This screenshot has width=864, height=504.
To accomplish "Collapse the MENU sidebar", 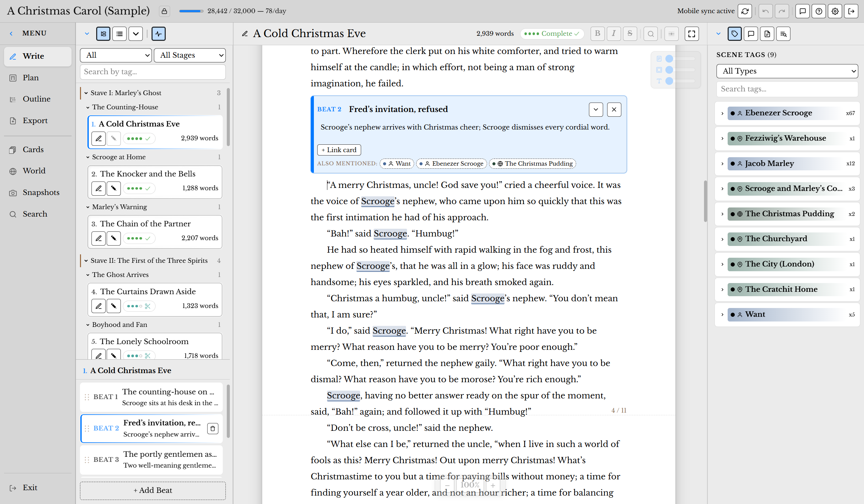I will (x=11, y=34).
